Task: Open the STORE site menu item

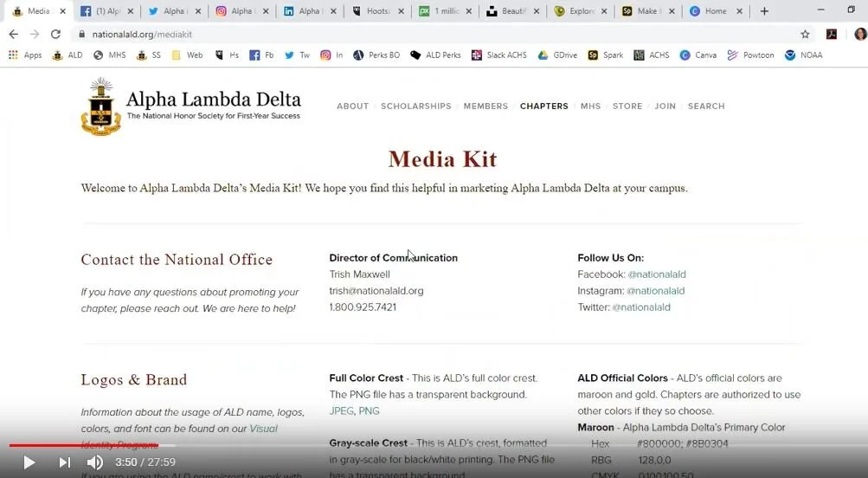Action: 627,106
